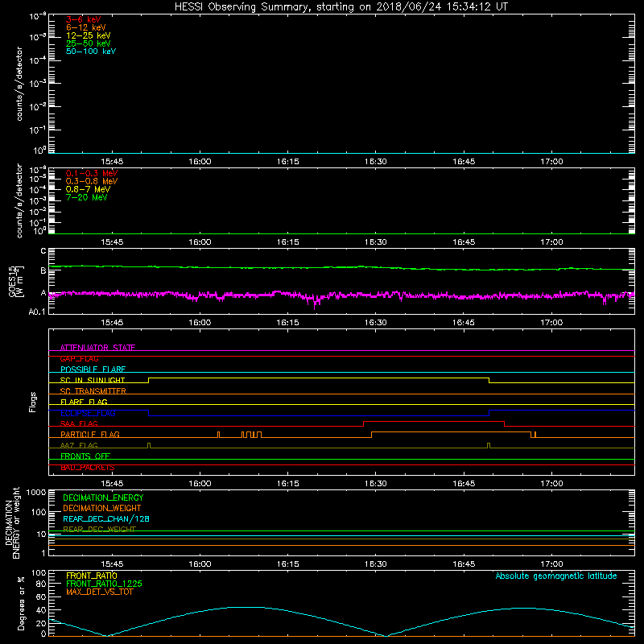This screenshot has height=644, width=644.
Task: Click the 1000 tick on the decimation axis
Action: click(x=36, y=492)
